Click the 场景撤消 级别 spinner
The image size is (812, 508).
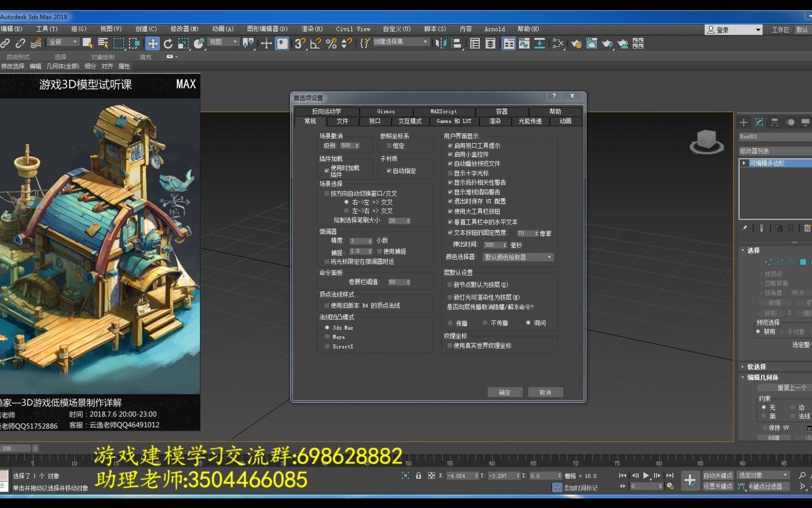click(358, 146)
